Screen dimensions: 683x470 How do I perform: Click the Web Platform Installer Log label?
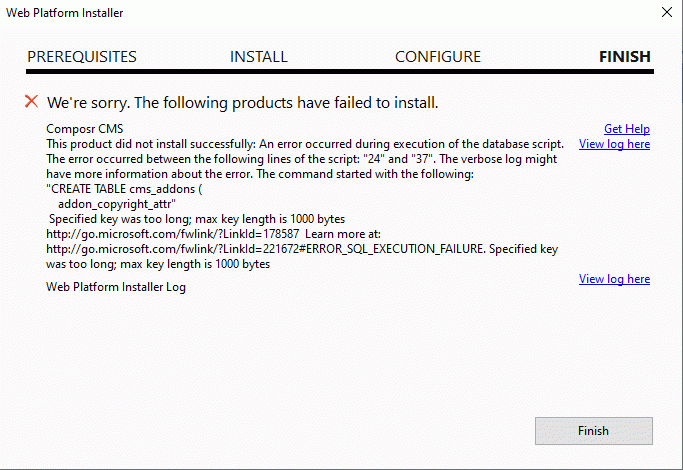click(x=116, y=287)
